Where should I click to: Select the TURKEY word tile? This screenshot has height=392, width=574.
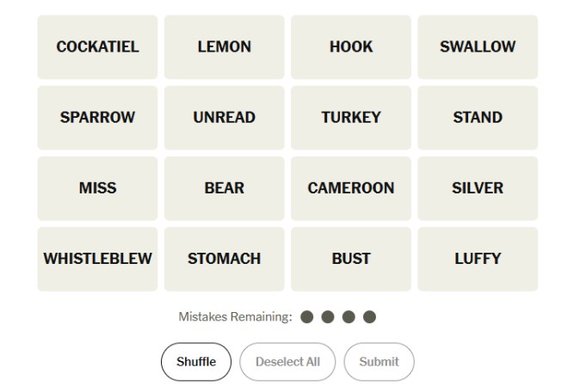pos(351,118)
